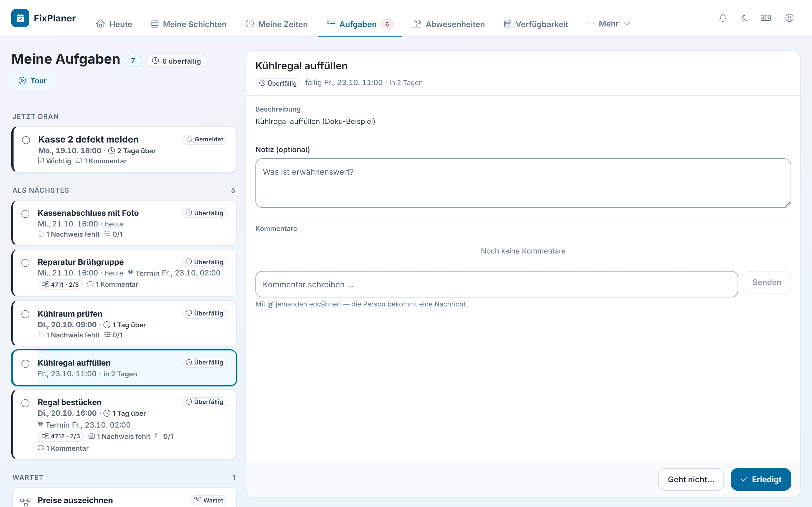Open the language switcher icon

click(766, 18)
